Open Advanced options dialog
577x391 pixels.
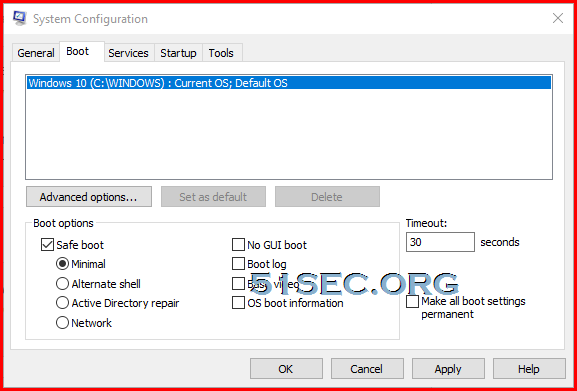(89, 197)
